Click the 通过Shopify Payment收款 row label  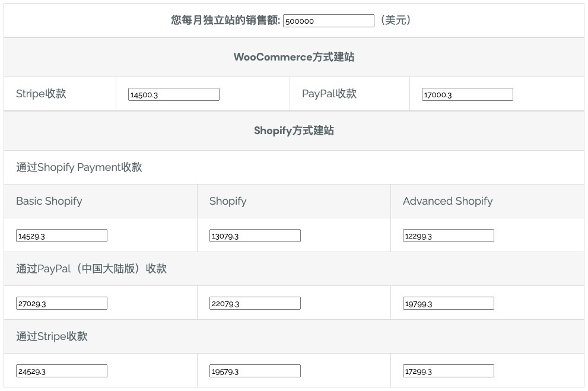click(79, 167)
